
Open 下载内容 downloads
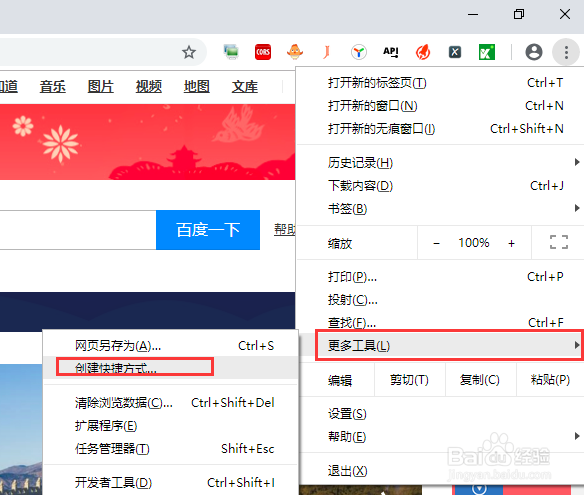tap(441, 185)
